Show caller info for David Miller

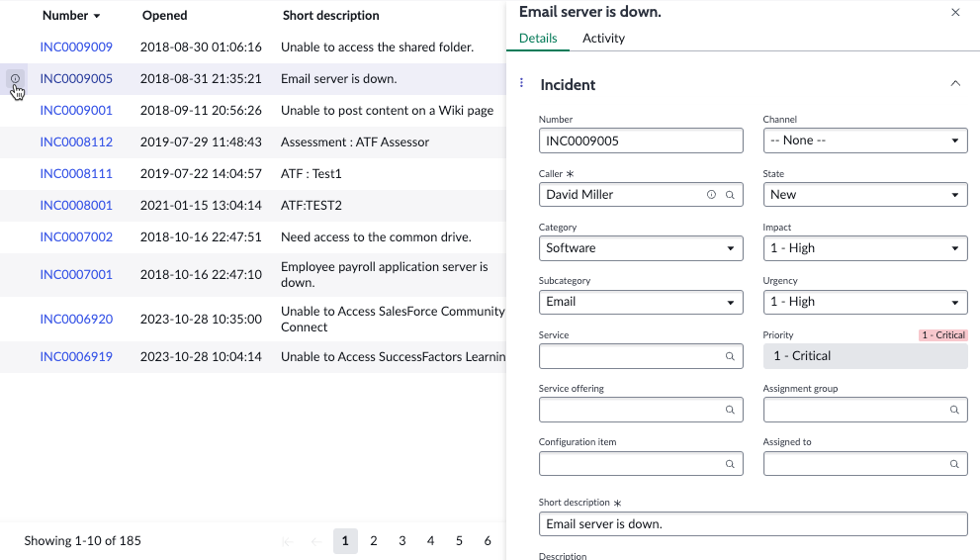click(711, 194)
